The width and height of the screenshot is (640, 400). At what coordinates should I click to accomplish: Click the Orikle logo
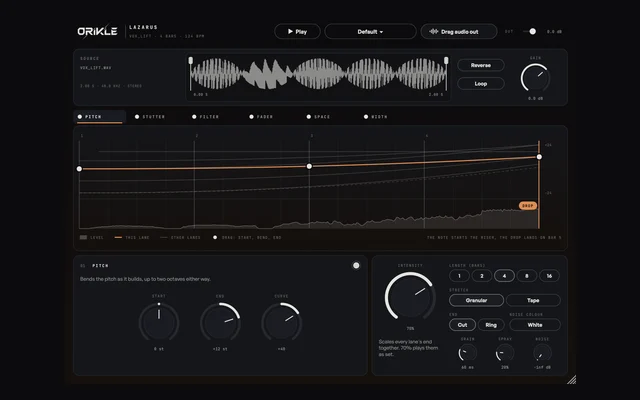[97, 31]
